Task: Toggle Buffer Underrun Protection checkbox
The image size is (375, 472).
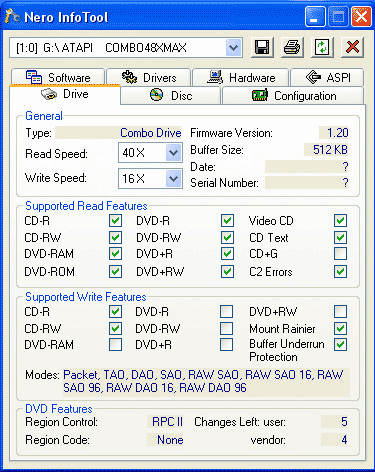Action: (x=340, y=345)
